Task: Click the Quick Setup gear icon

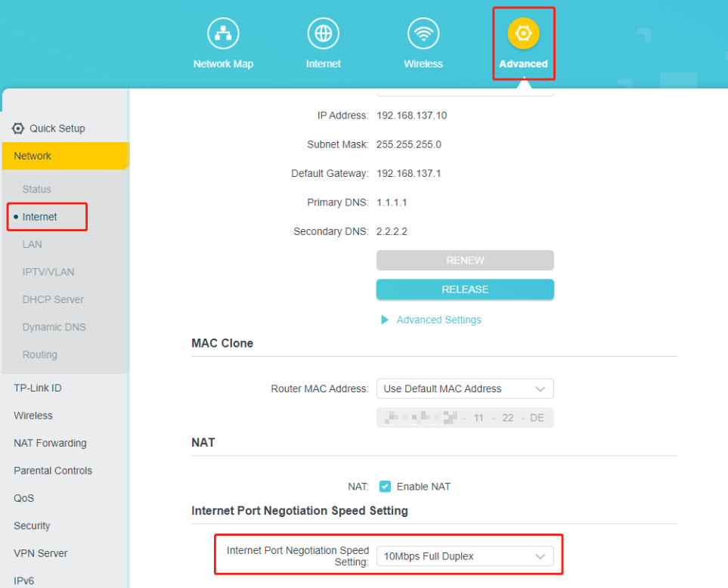Action: point(18,128)
